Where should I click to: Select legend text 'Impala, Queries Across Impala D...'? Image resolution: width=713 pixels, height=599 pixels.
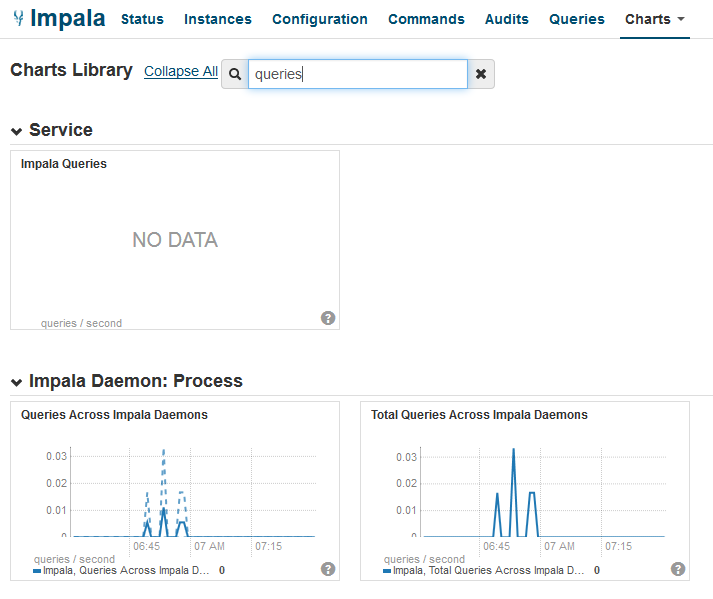click(126, 570)
